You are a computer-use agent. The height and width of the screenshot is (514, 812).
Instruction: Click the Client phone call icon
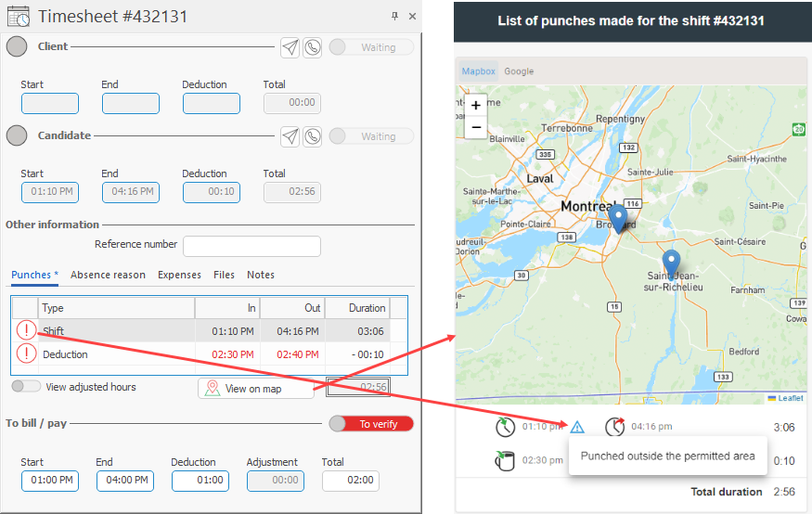312,47
